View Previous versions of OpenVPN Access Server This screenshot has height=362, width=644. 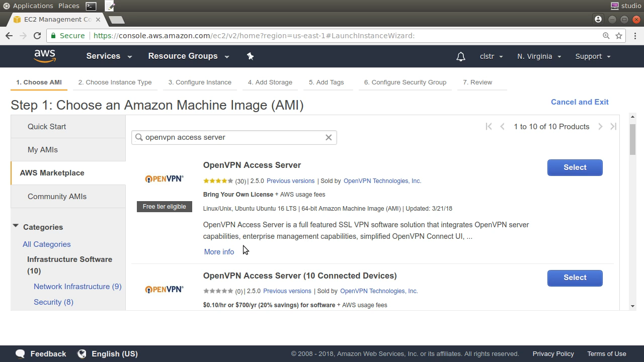pyautogui.click(x=290, y=181)
